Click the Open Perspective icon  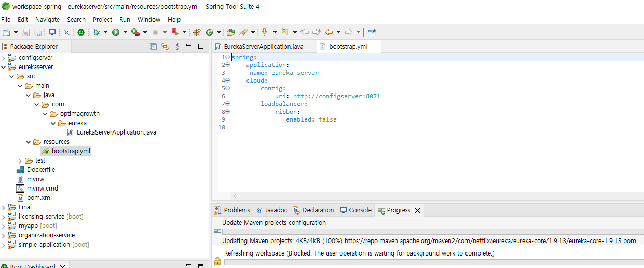(372, 32)
